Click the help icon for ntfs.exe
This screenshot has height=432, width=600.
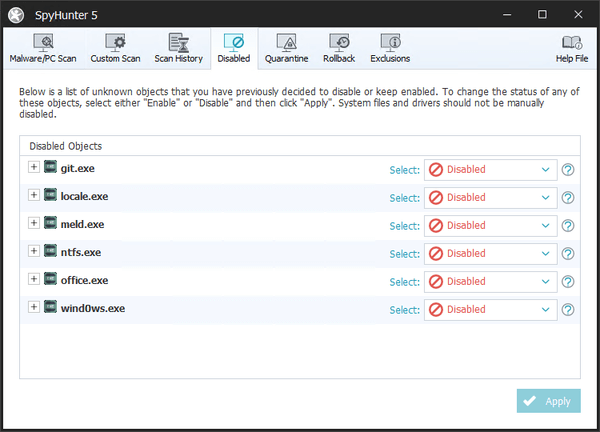(568, 254)
